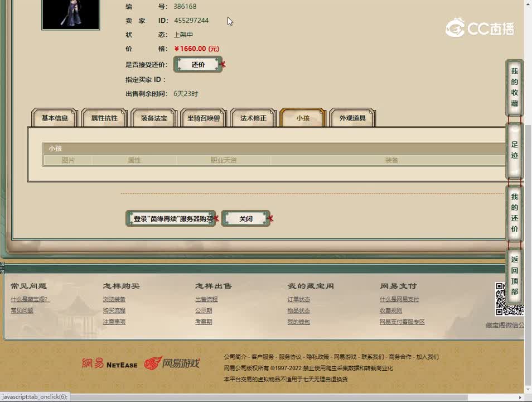Open 订单状态 link
The height and width of the screenshot is (402, 532).
298,299
